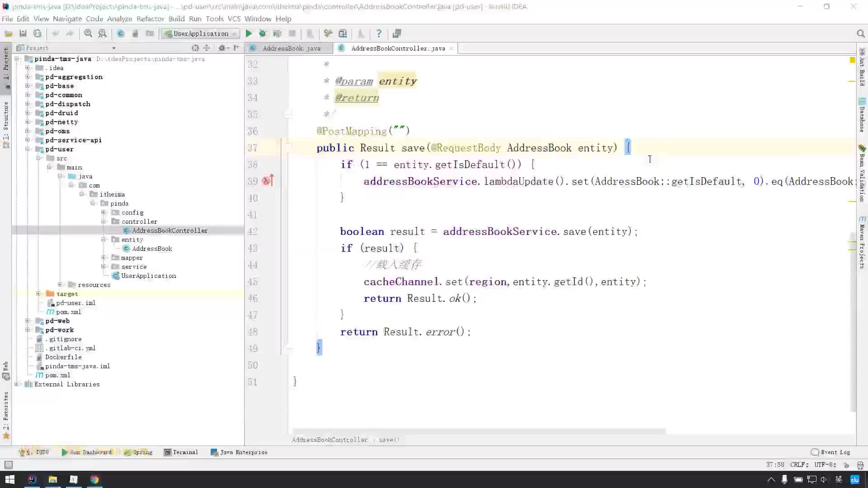This screenshot has height=488, width=868.
Task: Open the VCS menu
Action: coord(234,19)
